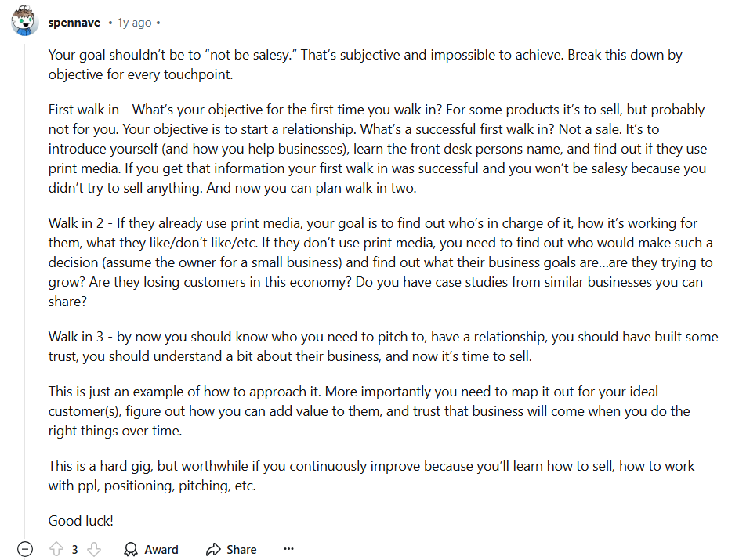
Task: Click the 'First walk in' paragraph
Action: point(378,148)
